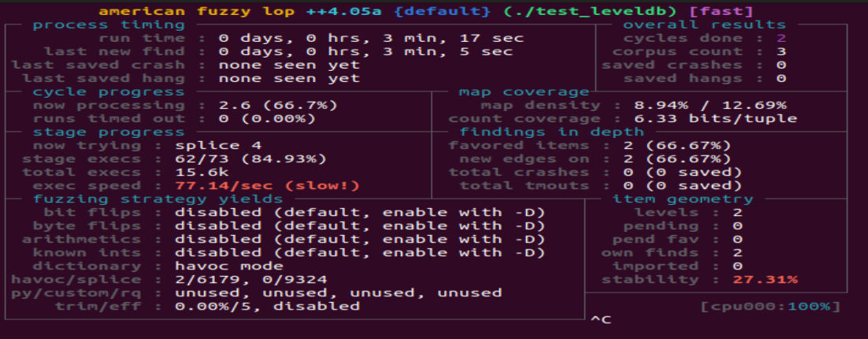Image resolution: width=868 pixels, height=339 pixels.
Task: Select runs timed out value 0 (0.00%)
Action: point(267,118)
